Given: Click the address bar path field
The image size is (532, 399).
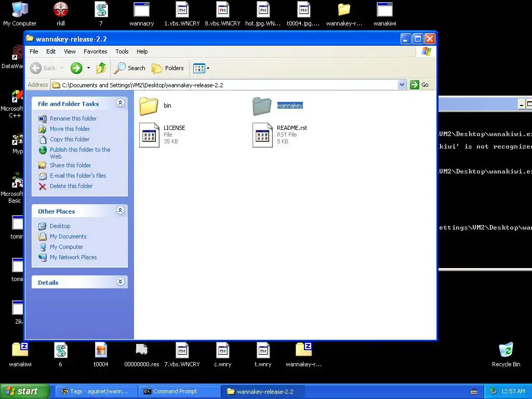Looking at the screenshot, I should pyautogui.click(x=224, y=85).
